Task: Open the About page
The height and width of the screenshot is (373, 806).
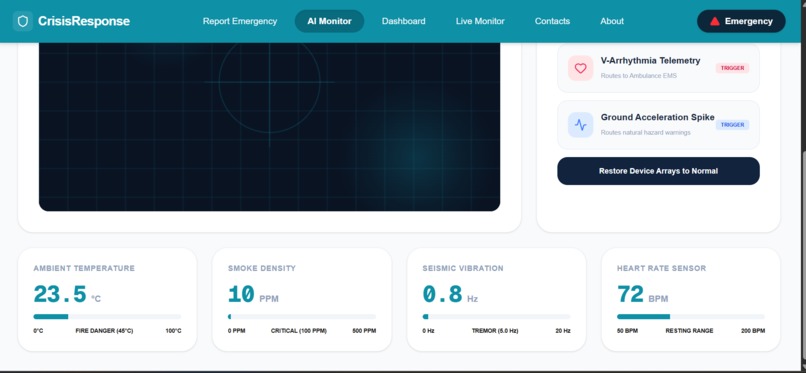Action: coord(612,21)
